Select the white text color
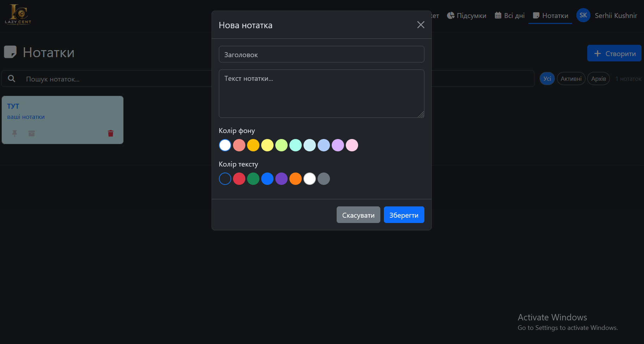The height and width of the screenshot is (344, 644). (309, 179)
